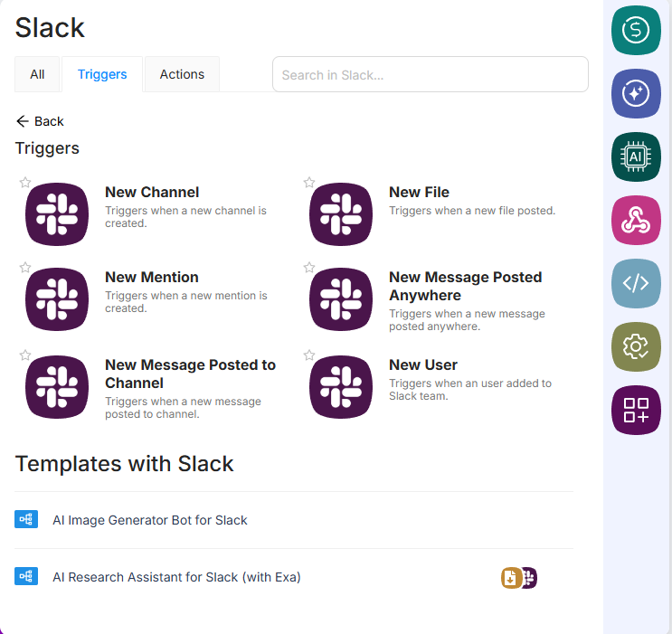Click the purple add-apps grid icon
672x634 pixels.
pos(636,410)
